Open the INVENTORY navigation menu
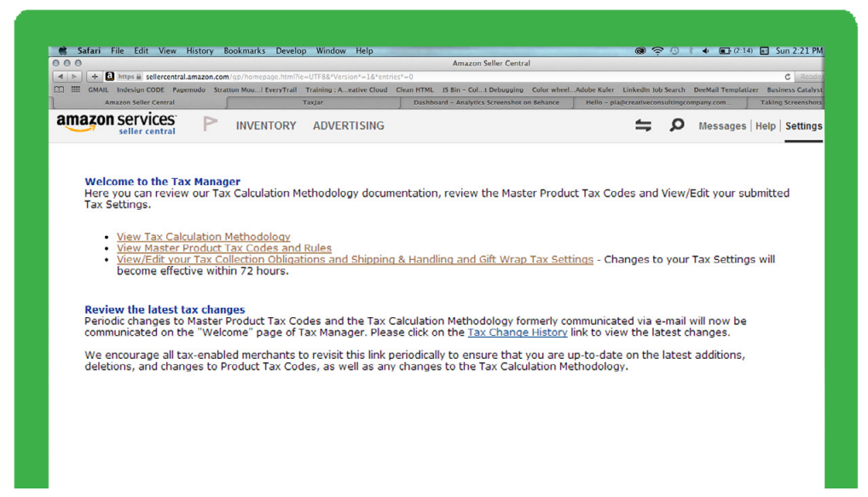 tap(266, 125)
